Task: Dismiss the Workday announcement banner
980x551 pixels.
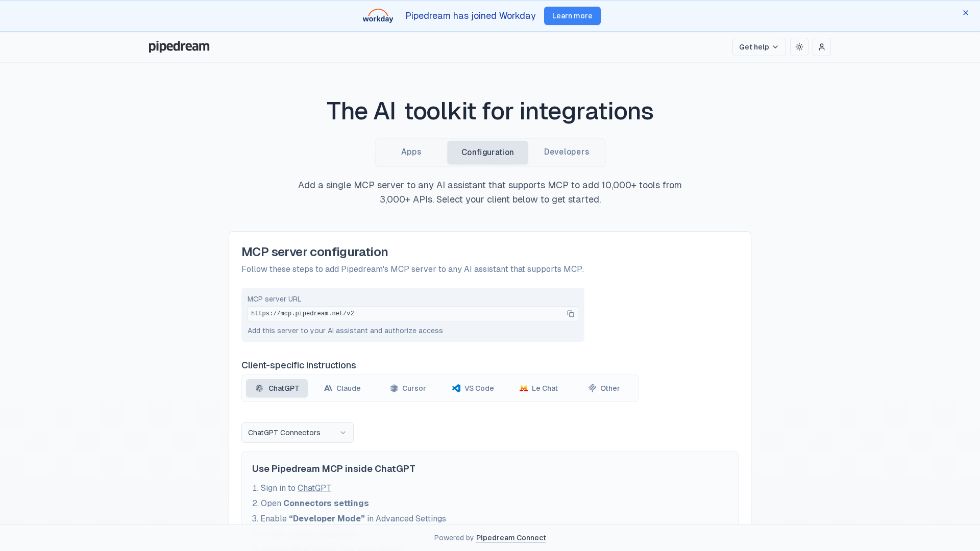Action: tap(965, 13)
